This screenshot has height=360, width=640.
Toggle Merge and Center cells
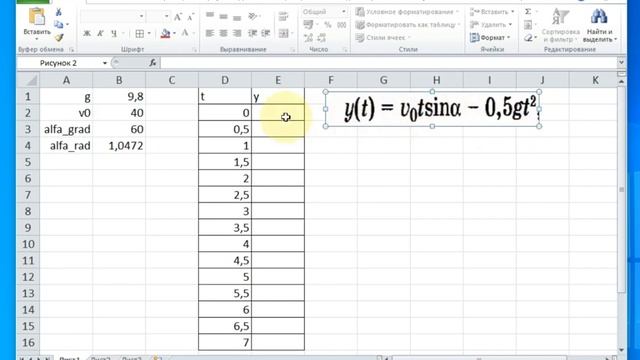pos(283,33)
